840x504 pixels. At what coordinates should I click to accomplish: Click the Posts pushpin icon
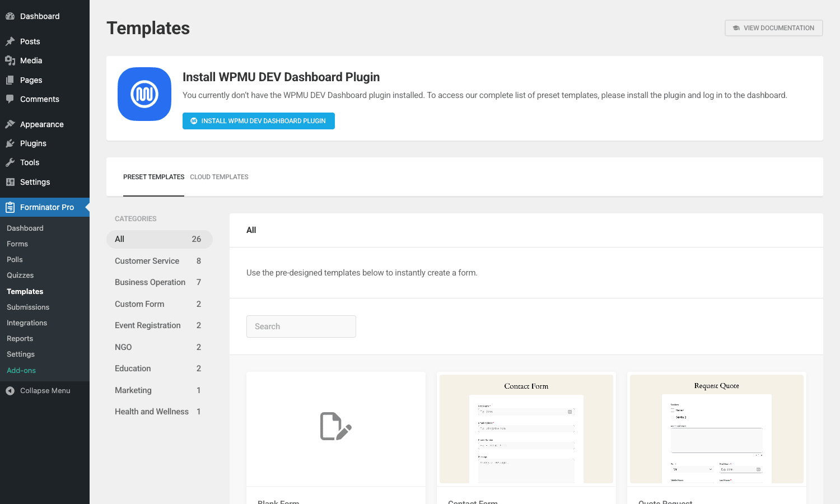10,41
